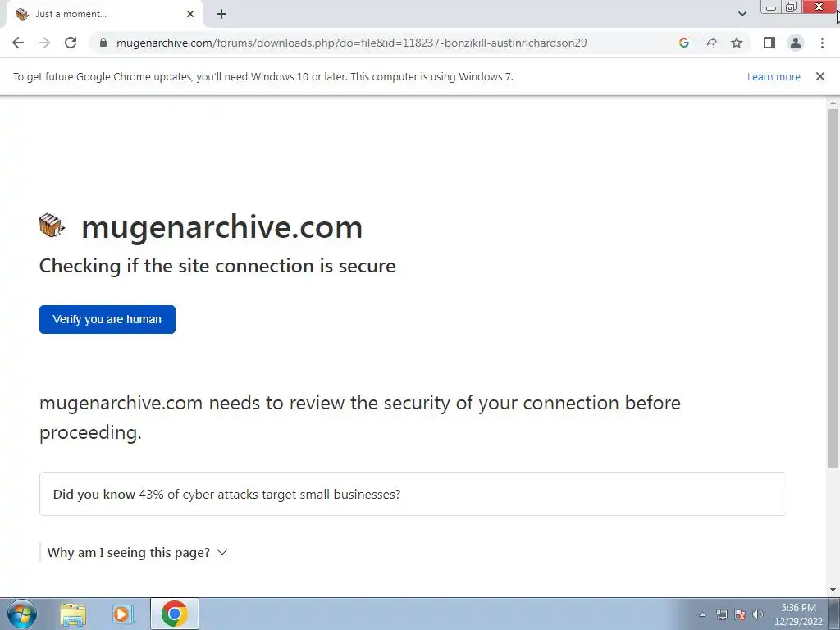Image resolution: width=840 pixels, height=630 pixels.
Task: Click the mugenarchive.com site logo icon
Action: pyautogui.click(x=52, y=226)
